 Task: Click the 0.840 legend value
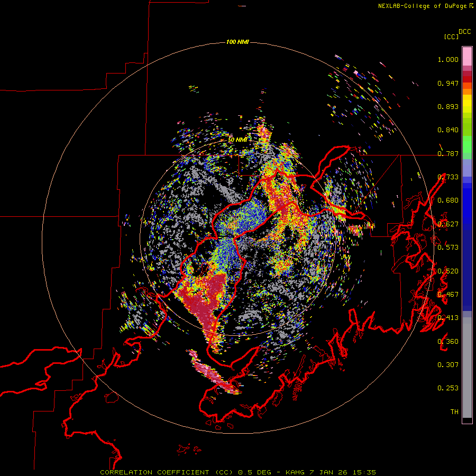pyautogui.click(x=448, y=130)
